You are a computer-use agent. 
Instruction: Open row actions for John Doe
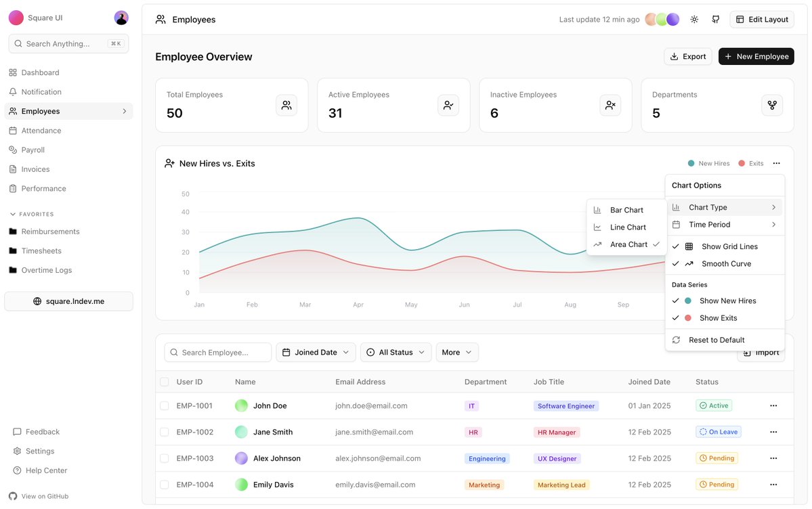[773, 406]
